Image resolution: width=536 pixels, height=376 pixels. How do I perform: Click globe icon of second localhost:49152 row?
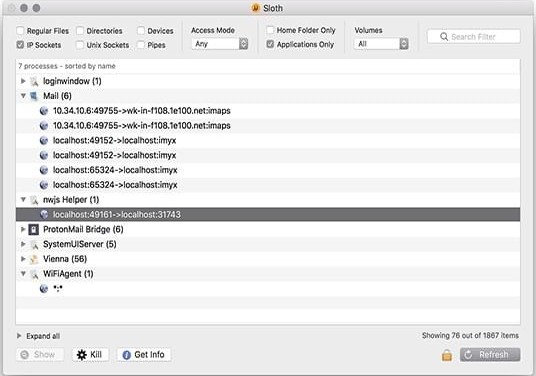(x=44, y=155)
